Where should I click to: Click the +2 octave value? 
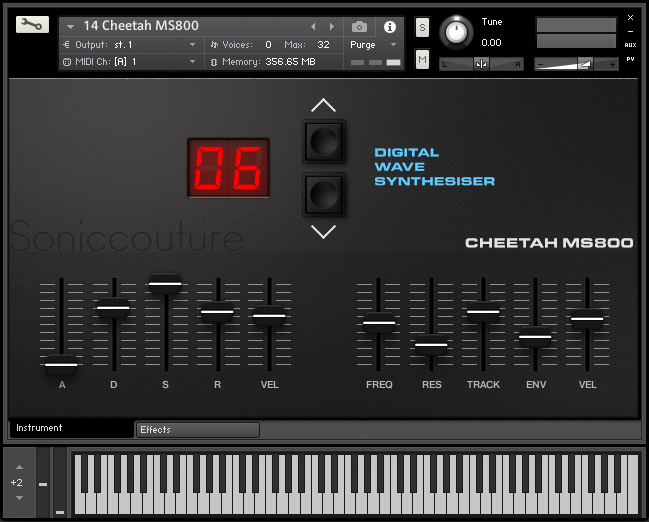point(17,483)
